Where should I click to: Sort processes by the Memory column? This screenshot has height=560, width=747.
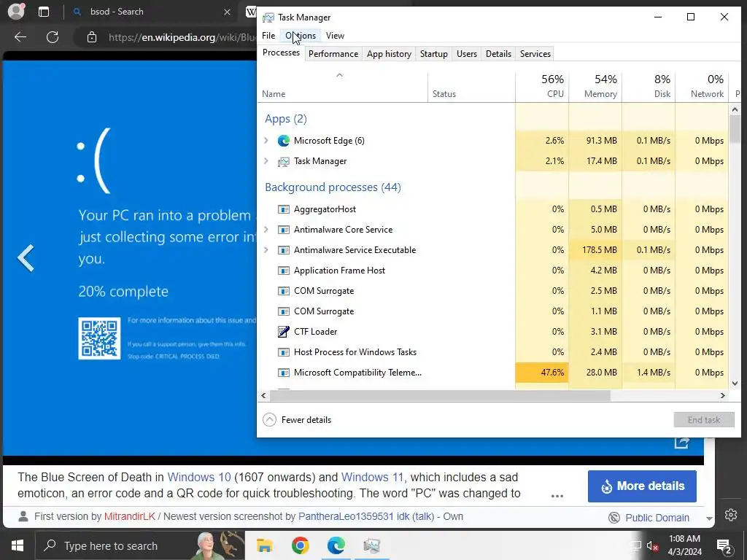[x=595, y=87]
